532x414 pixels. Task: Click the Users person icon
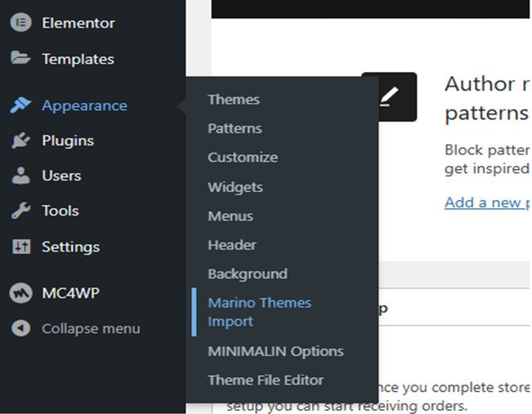tap(20, 176)
